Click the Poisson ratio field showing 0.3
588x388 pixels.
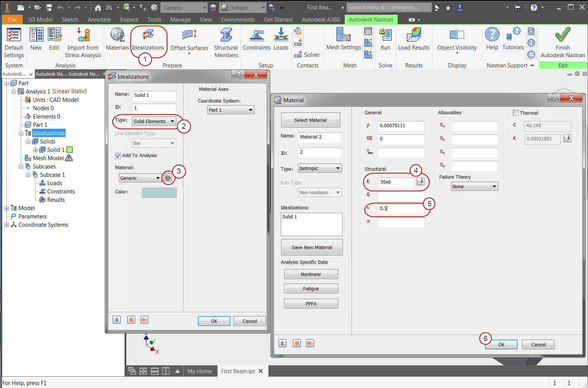[401, 209]
